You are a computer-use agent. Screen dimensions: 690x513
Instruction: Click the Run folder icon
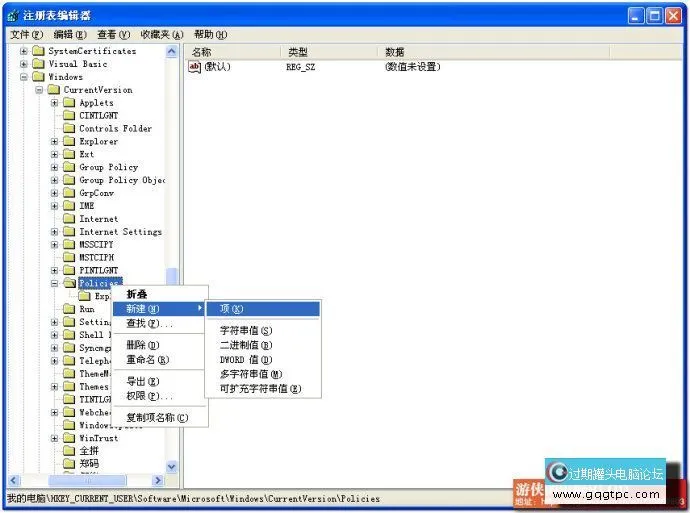69,309
